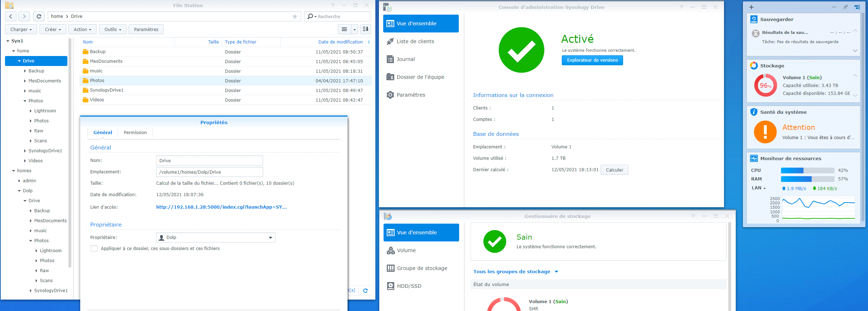Open the Tous les groupes de stockage dropdown
The height and width of the screenshot is (311, 868).
[x=515, y=272]
